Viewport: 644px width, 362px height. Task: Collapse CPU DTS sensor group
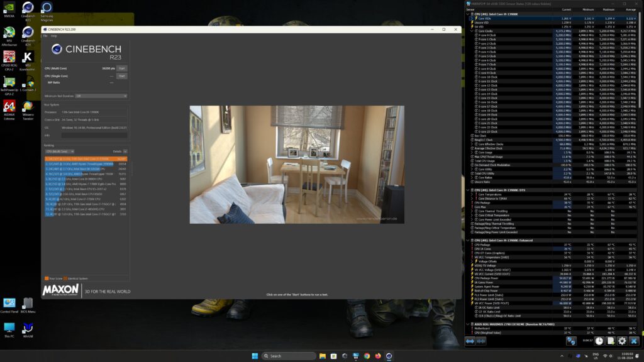pos(468,190)
